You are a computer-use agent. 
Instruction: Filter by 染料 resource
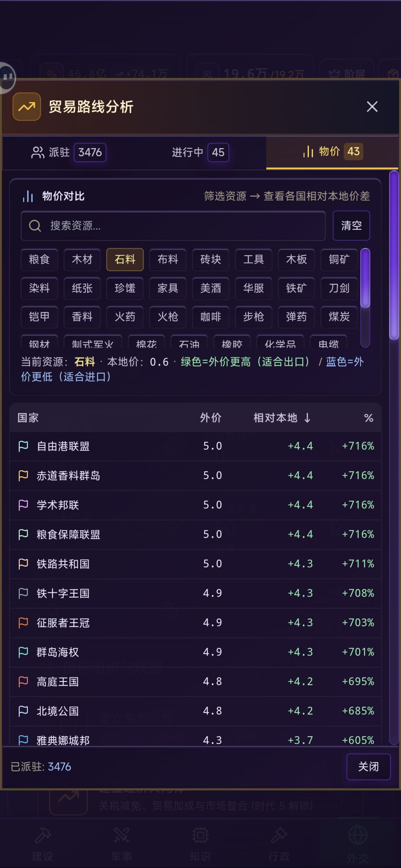tap(39, 288)
